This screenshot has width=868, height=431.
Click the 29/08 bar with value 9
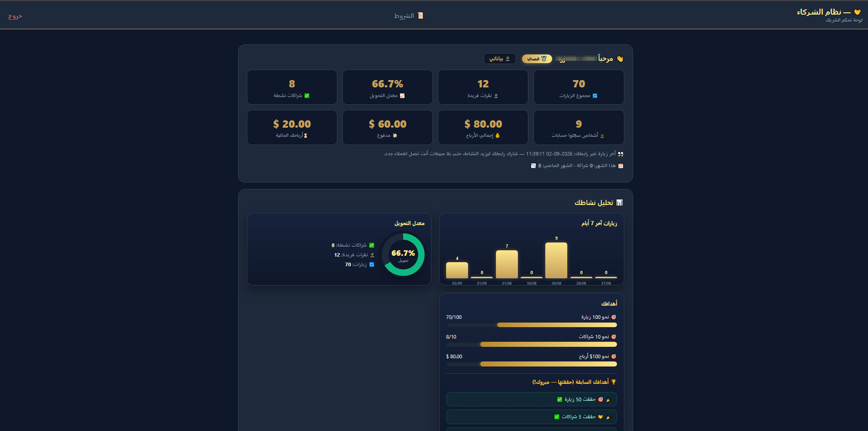click(x=556, y=260)
